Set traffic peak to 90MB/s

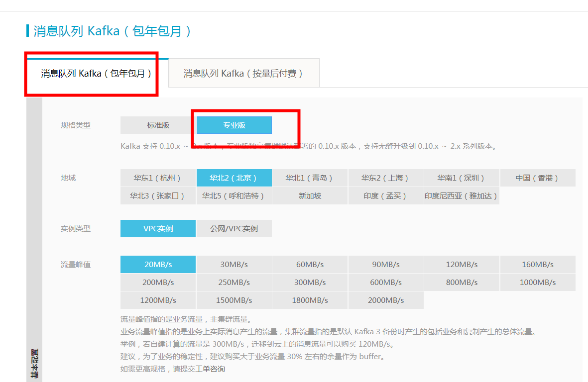point(386,265)
